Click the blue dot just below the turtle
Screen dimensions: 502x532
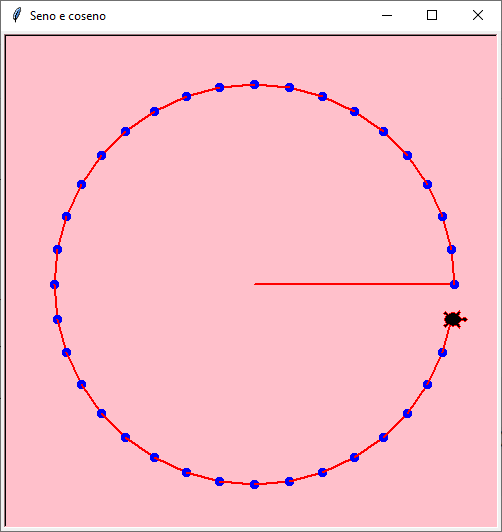coord(442,353)
